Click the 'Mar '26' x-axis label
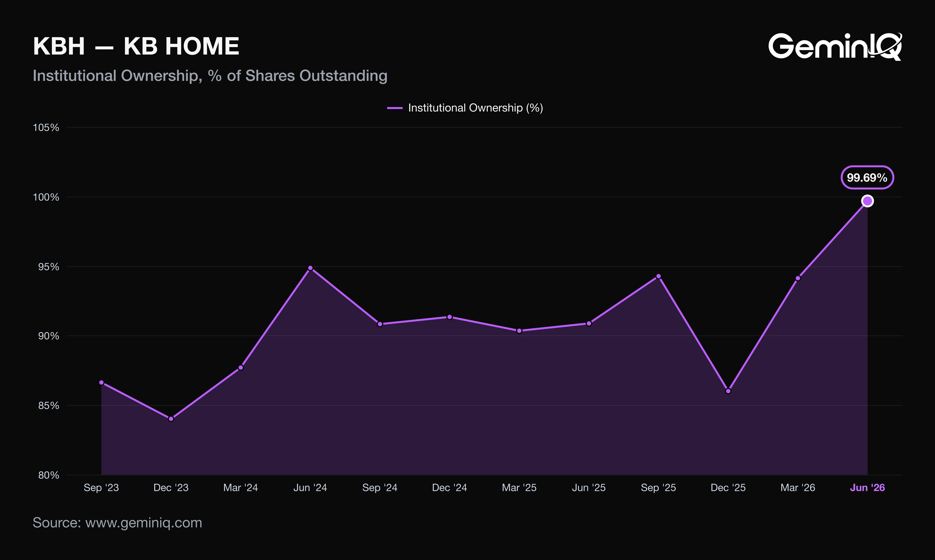 (x=798, y=488)
